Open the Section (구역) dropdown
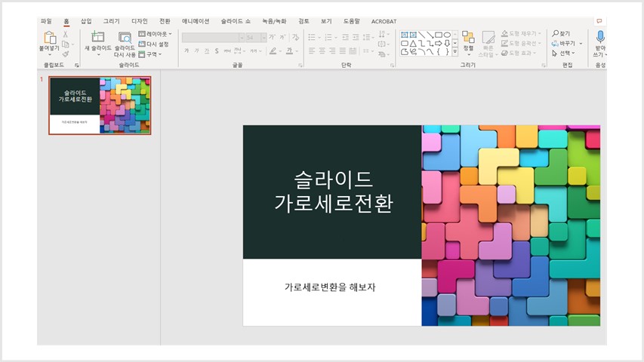644x362 pixels. coord(150,54)
